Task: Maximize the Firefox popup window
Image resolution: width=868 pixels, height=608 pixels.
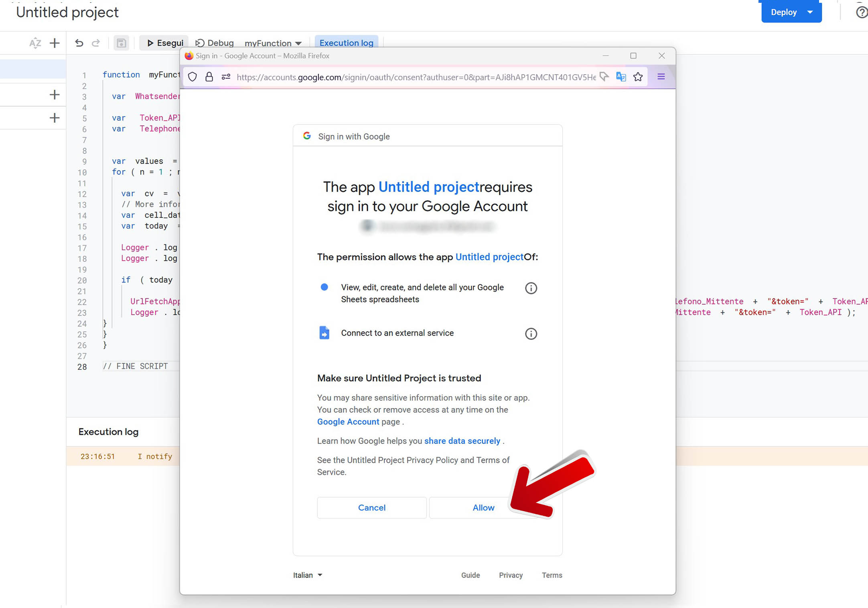Action: [x=633, y=56]
